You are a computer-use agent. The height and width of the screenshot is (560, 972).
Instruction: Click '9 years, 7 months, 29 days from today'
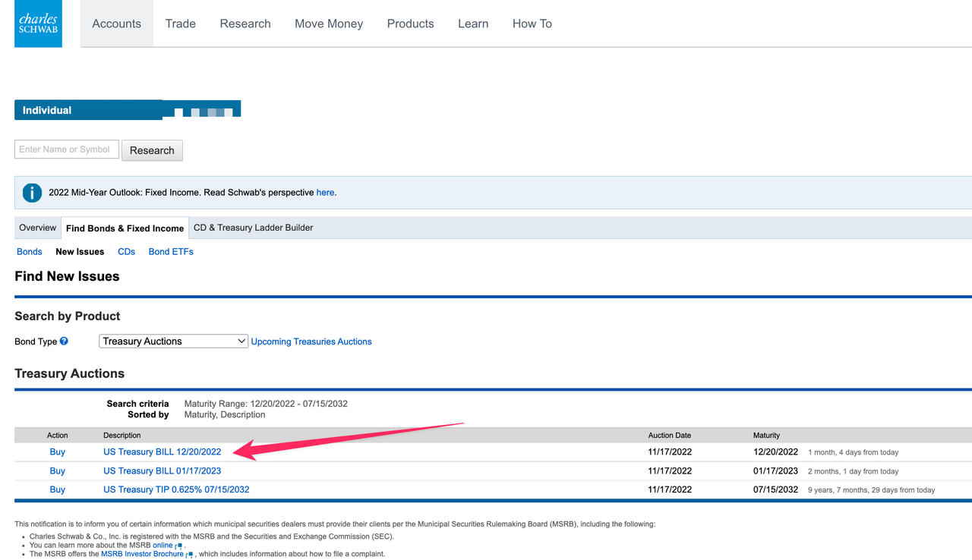(x=872, y=490)
